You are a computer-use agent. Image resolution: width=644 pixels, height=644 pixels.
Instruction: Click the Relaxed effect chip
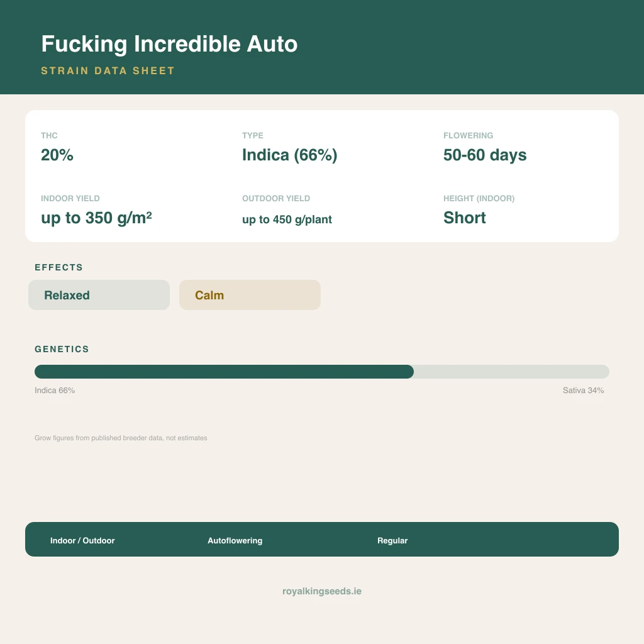(99, 295)
